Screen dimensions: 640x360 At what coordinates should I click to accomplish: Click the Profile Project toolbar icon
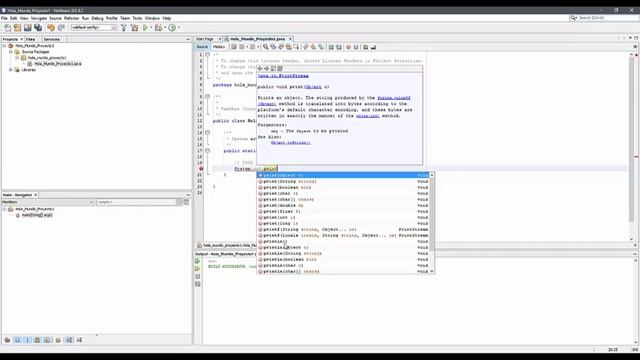pyautogui.click(x=172, y=28)
